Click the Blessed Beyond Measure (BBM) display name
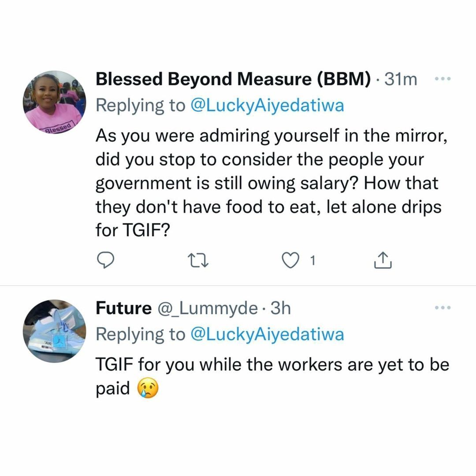476x476 pixels. coord(234,79)
